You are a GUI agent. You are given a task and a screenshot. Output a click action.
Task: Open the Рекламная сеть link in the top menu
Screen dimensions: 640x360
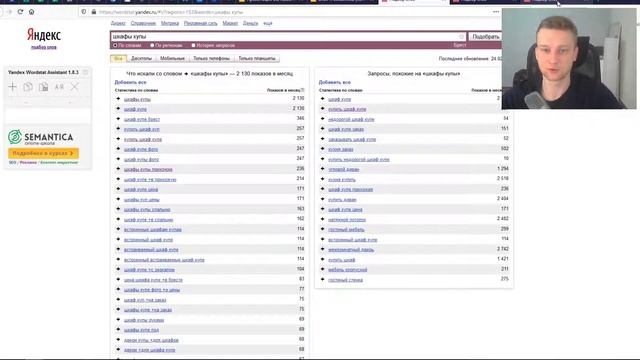(x=200, y=24)
